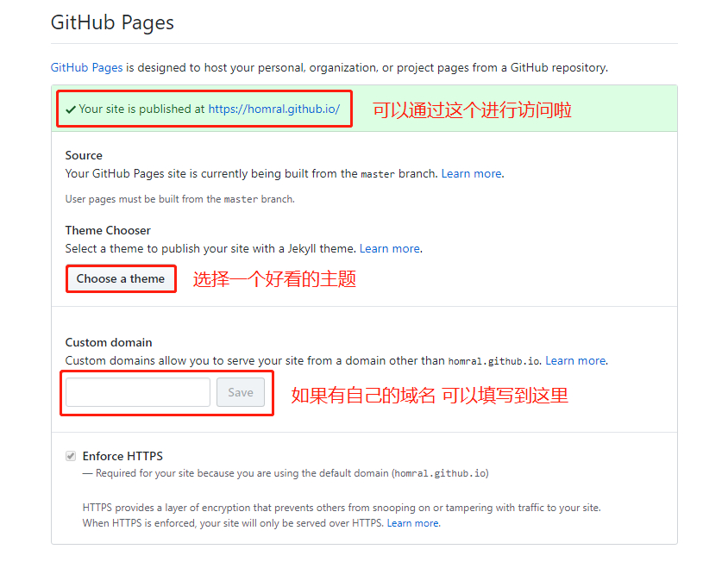Click the GitHub Pages link in intro text
The image size is (728, 568).
86,67
